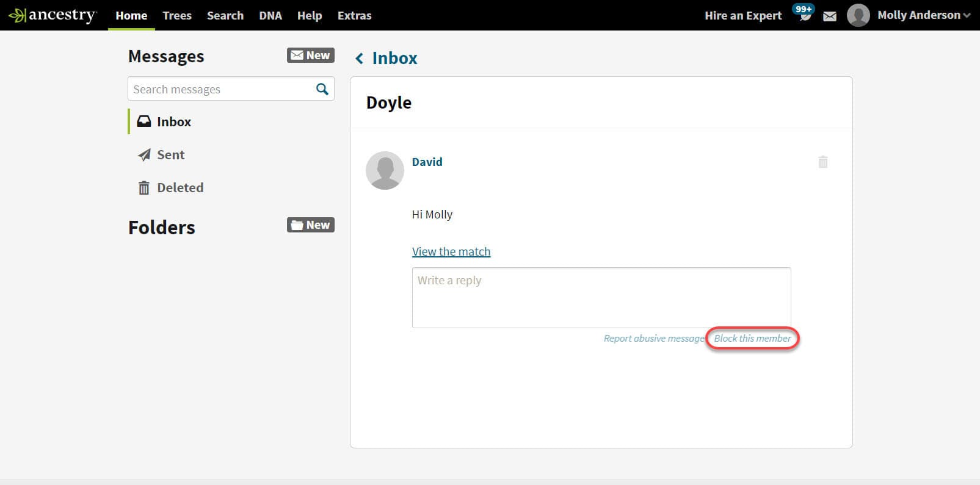Click the View the match link
Screen dimensions: 980x485
(451, 251)
